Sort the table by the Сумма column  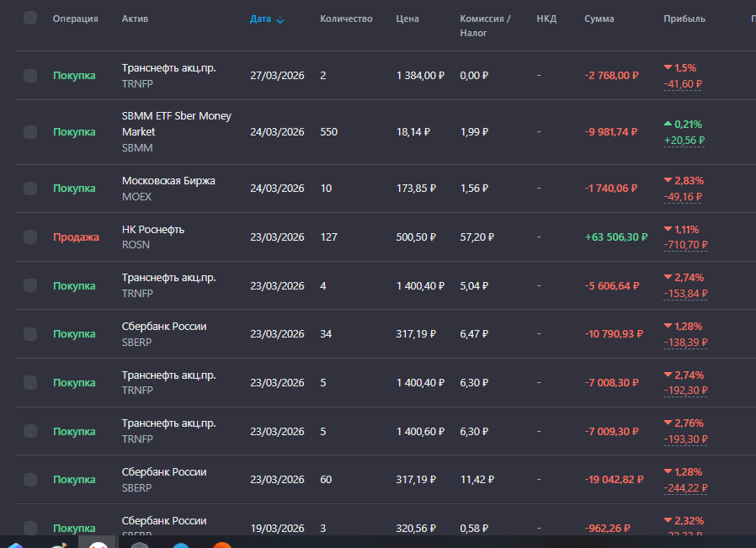tap(599, 19)
